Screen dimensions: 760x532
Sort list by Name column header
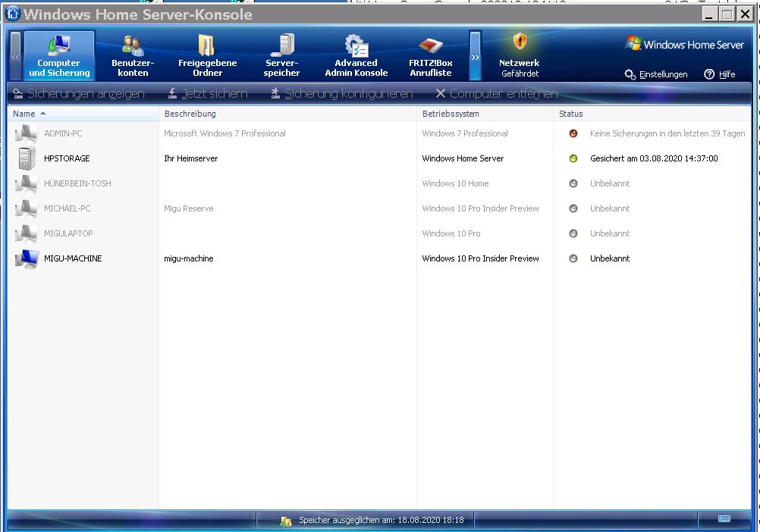click(x=24, y=114)
